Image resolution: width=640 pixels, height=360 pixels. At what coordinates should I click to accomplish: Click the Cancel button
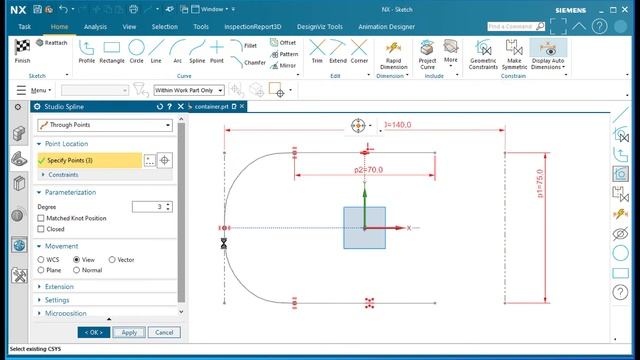[x=164, y=332]
